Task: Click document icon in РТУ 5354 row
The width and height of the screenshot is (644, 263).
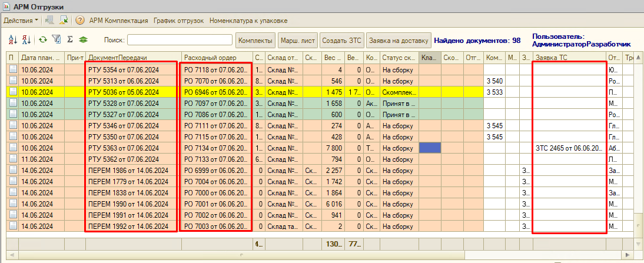Action: [13, 69]
